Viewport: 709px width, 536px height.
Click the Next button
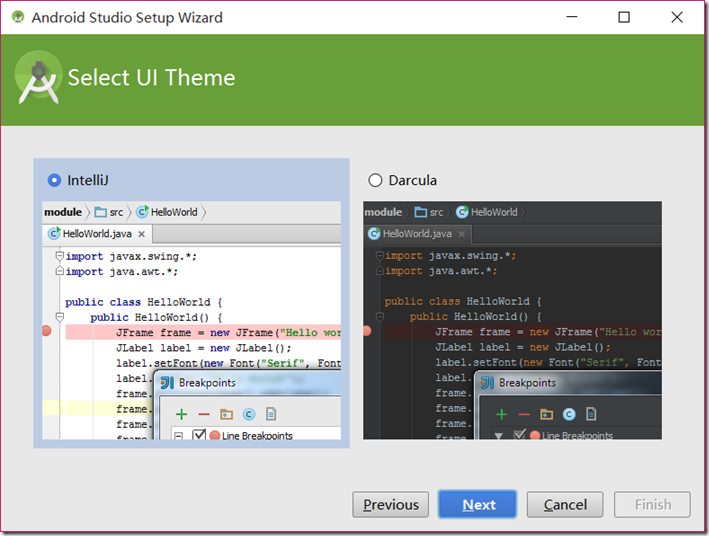pyautogui.click(x=477, y=505)
